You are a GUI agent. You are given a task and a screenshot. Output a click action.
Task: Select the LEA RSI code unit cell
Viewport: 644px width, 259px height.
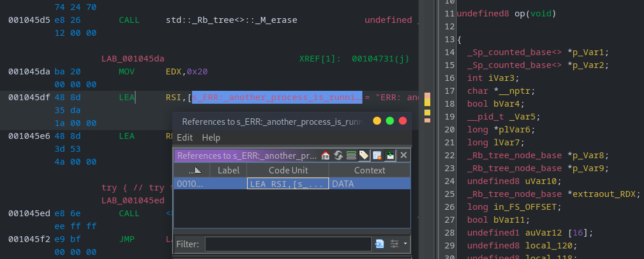click(288, 184)
